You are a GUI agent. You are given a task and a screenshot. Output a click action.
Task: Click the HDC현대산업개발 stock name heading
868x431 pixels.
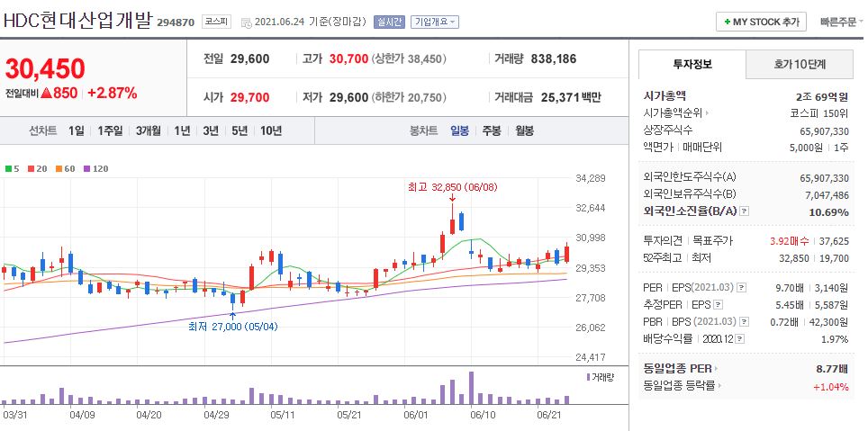click(x=77, y=21)
